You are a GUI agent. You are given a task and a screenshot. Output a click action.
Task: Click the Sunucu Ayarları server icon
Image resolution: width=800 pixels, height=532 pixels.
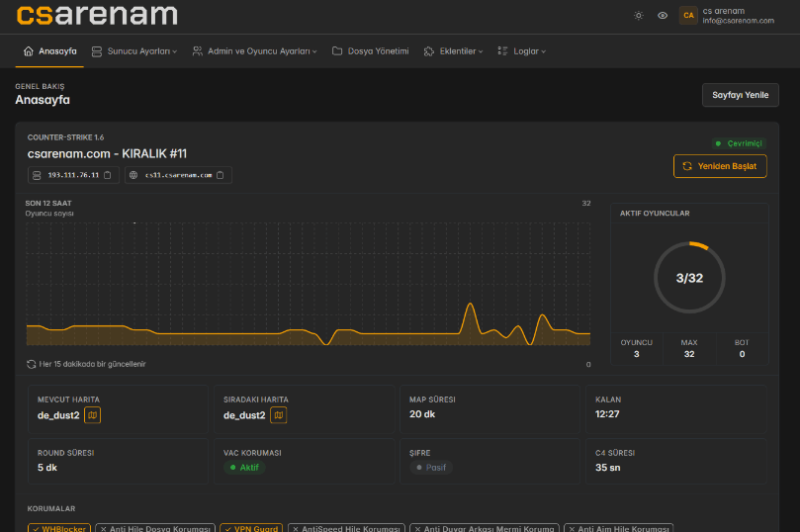[x=97, y=51]
